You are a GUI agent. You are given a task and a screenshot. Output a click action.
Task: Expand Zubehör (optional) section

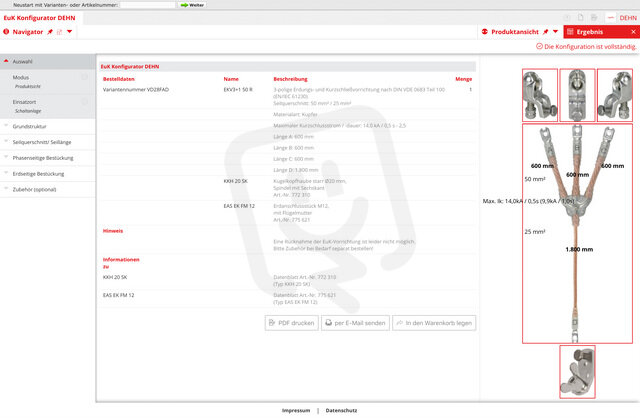pyautogui.click(x=47, y=189)
